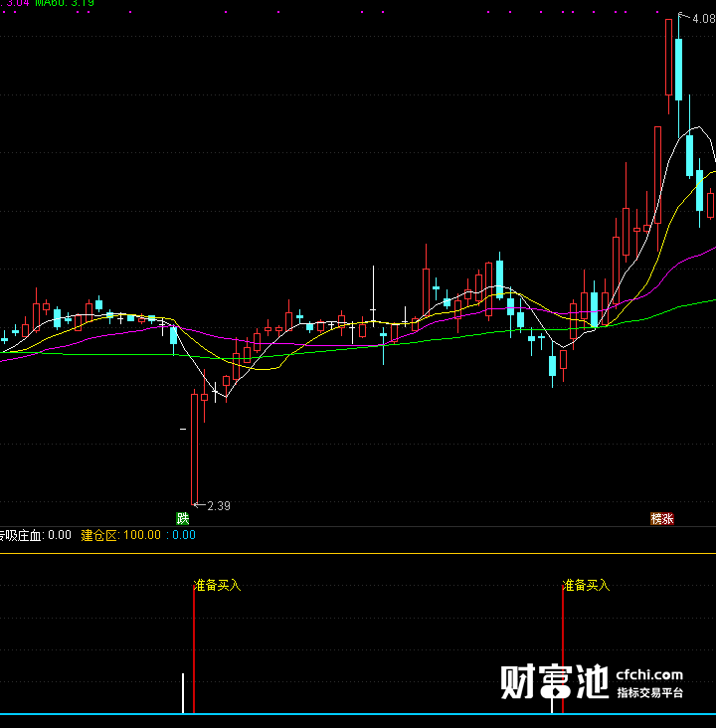Image resolution: width=716 pixels, height=728 pixels.
Task: Select the 2.39 low price label
Action: point(219,506)
